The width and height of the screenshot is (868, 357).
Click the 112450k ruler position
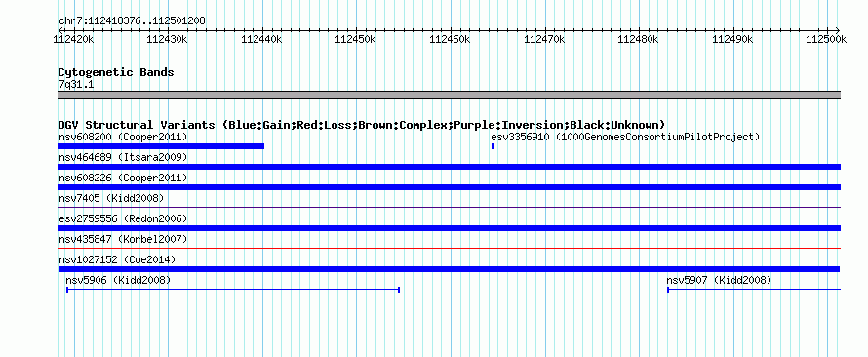tap(356, 39)
